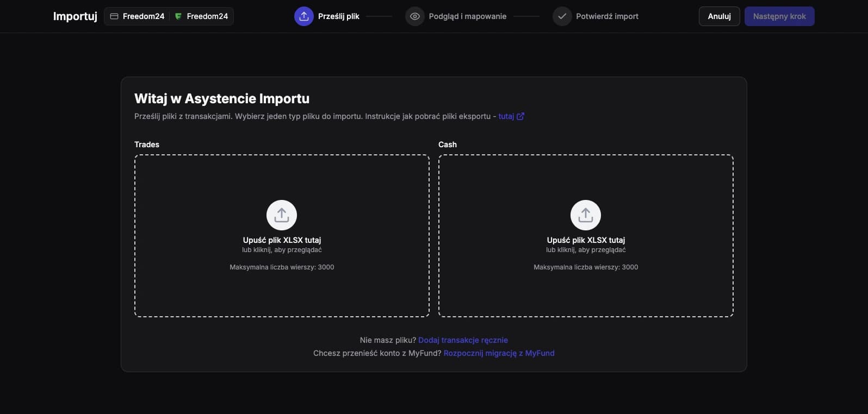Open the Potwierdź import step
868x414 pixels.
607,16
